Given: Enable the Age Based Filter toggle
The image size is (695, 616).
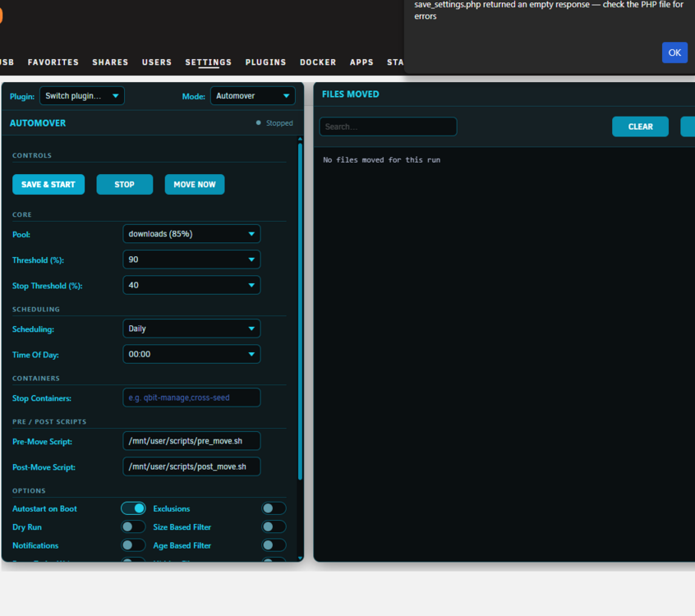Looking at the screenshot, I should 274,545.
